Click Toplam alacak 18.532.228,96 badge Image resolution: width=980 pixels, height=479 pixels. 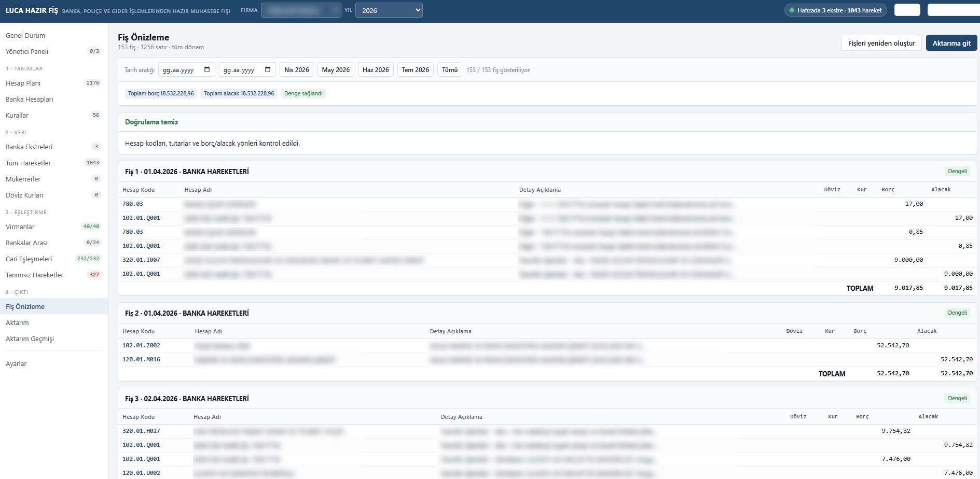point(239,93)
